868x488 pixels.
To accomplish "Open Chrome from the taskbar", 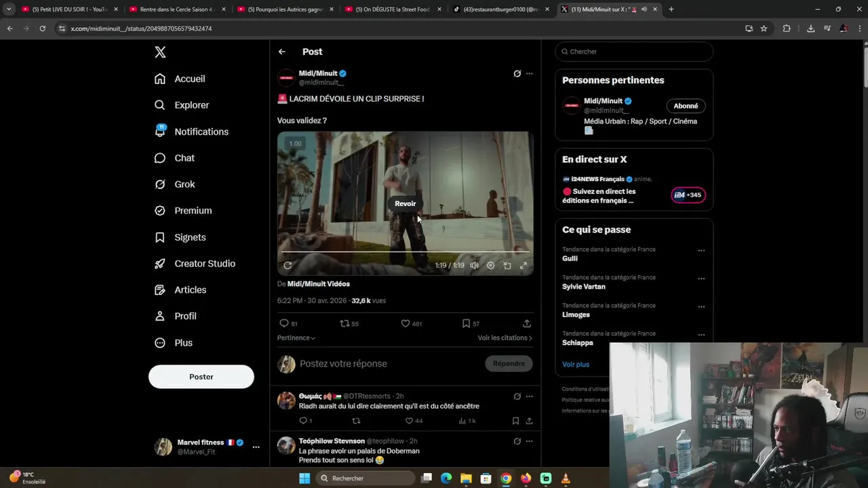I will [506, 479].
